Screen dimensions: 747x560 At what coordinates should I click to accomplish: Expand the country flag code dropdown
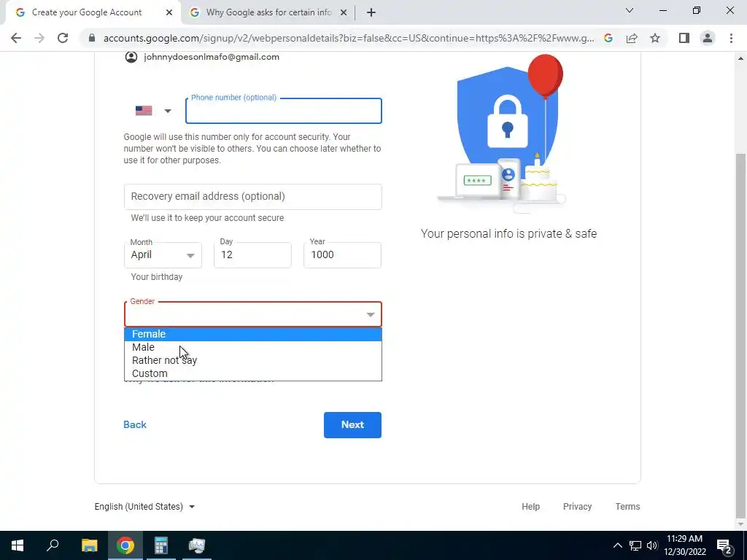click(153, 111)
